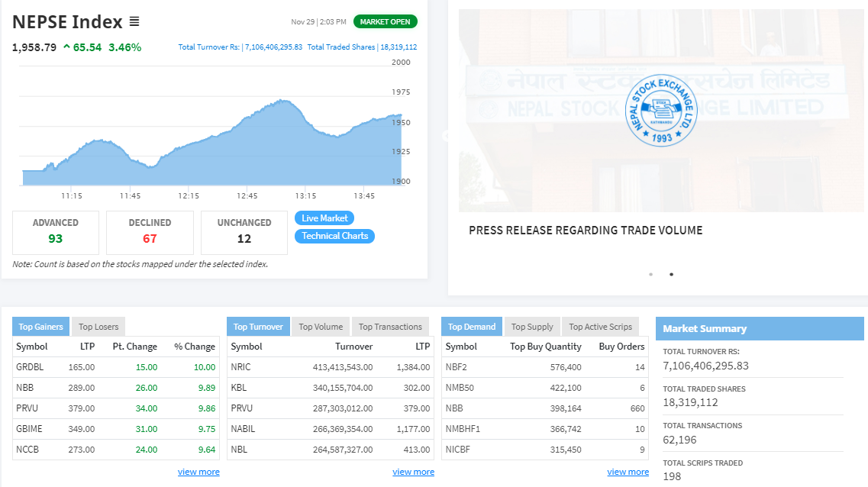Select the second carousel slide dot
The width and height of the screenshot is (868, 487).
coord(672,275)
